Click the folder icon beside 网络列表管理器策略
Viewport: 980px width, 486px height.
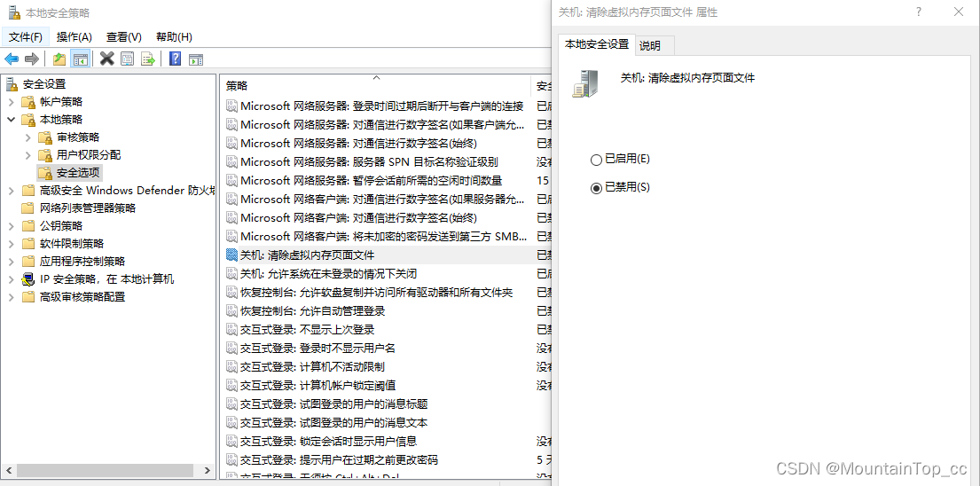28,208
